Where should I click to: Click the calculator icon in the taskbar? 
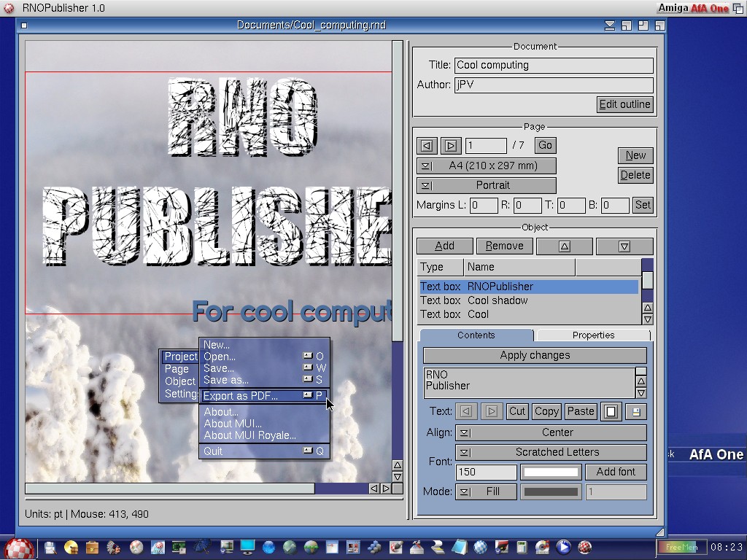coord(522,547)
